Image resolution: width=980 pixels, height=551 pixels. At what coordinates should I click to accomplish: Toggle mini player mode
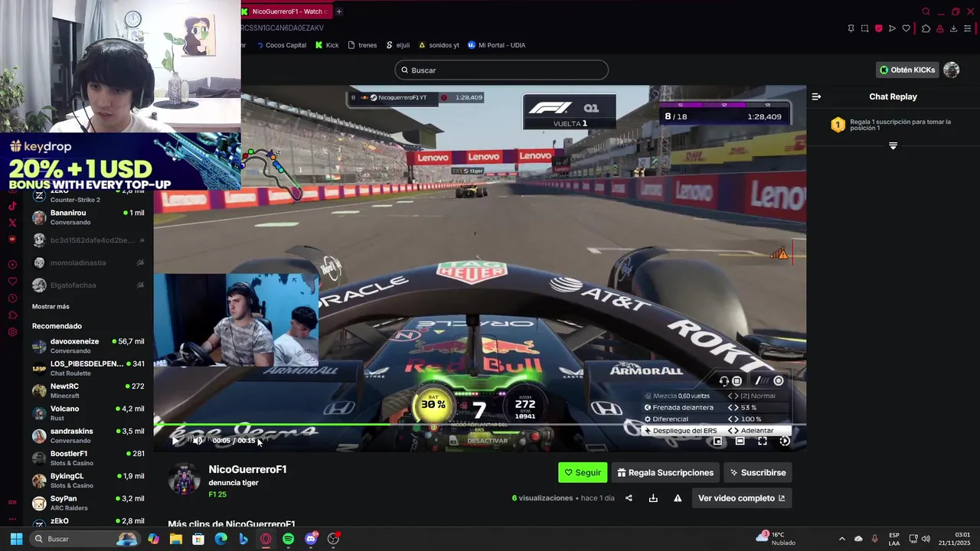pos(717,441)
